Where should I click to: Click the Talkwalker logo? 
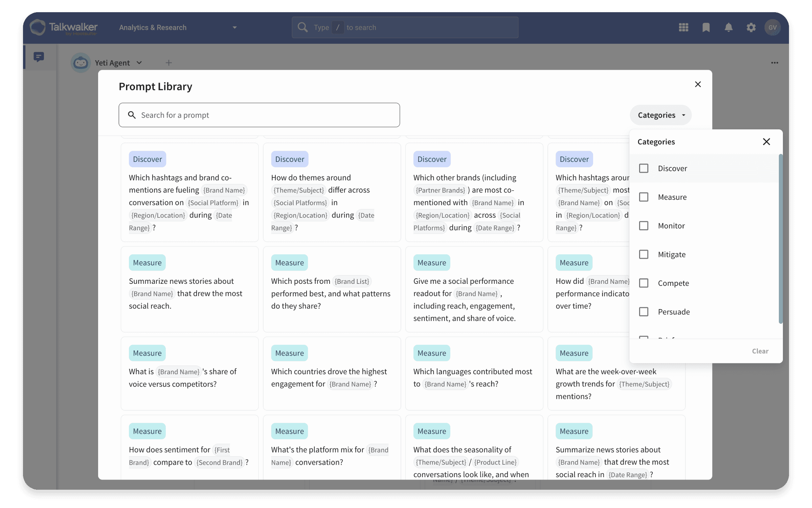pos(64,27)
